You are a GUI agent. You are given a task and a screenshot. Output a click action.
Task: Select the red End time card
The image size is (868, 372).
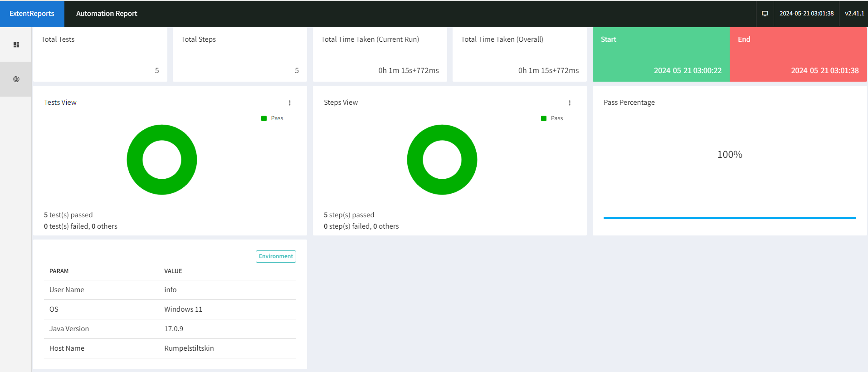(798, 54)
